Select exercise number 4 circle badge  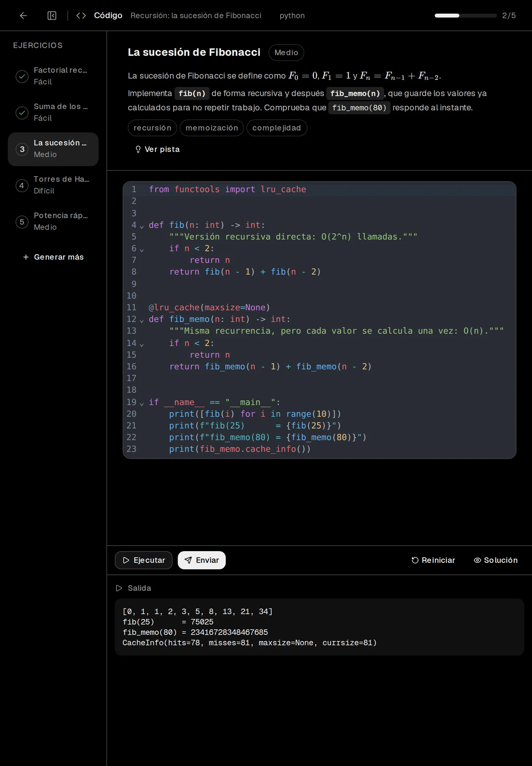[x=22, y=185]
